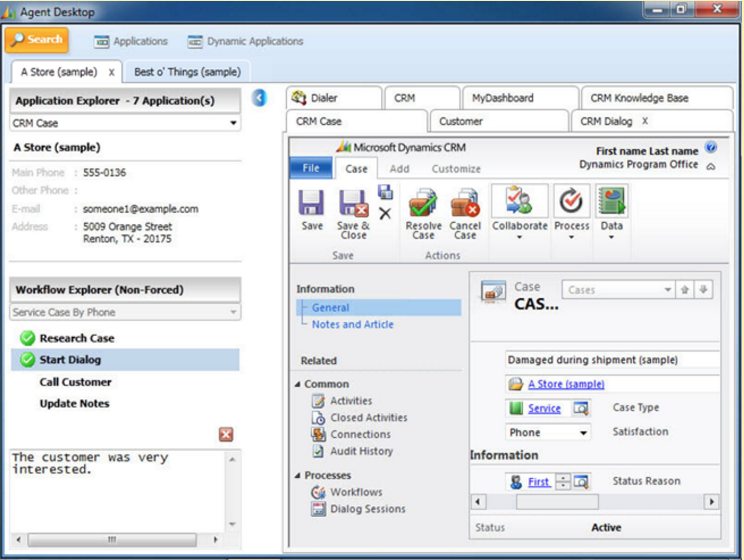Screen dimensions: 744x560
Task: Select the Customize ribbon tab
Action: coord(456,169)
